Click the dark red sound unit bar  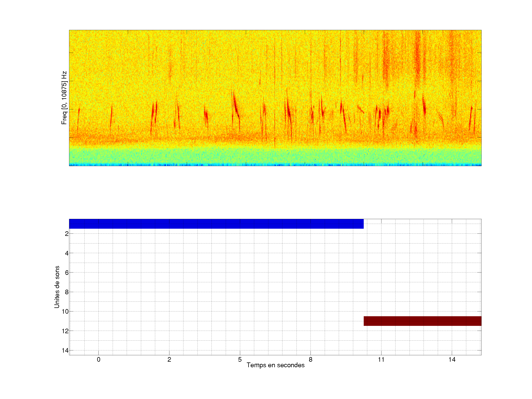(x=422, y=321)
